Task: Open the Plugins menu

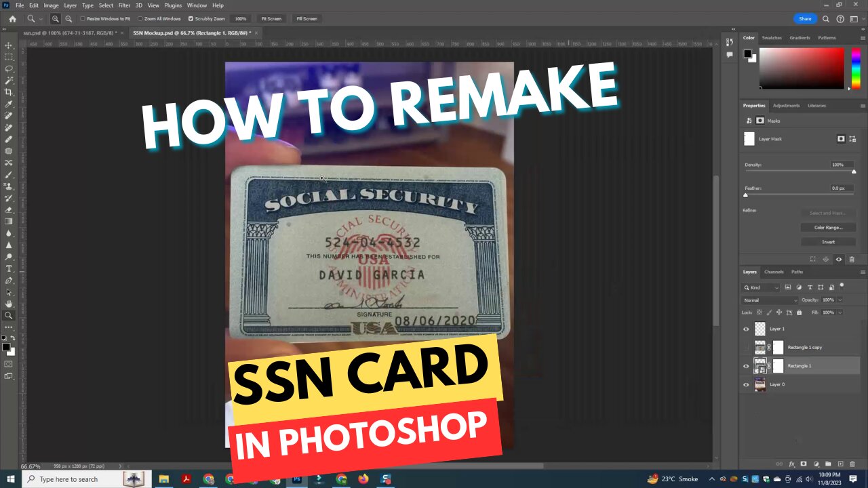Action: pyautogui.click(x=173, y=5)
